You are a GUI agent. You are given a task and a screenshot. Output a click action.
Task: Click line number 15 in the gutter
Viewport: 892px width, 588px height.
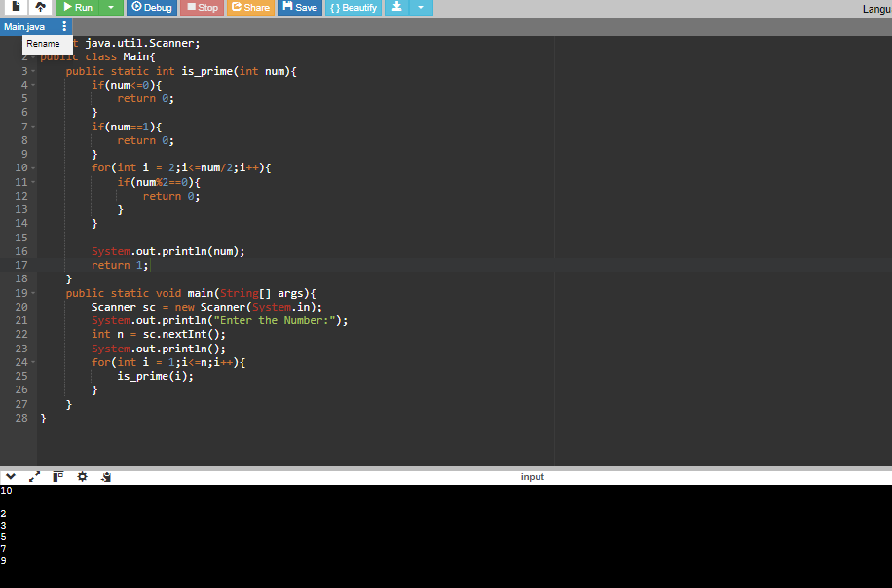[x=21, y=238]
